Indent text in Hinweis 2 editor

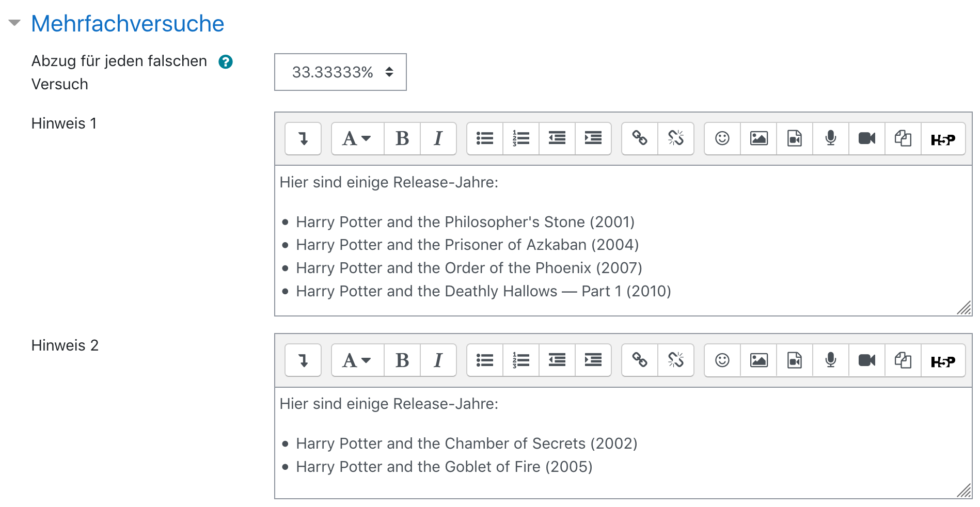pyautogui.click(x=593, y=360)
